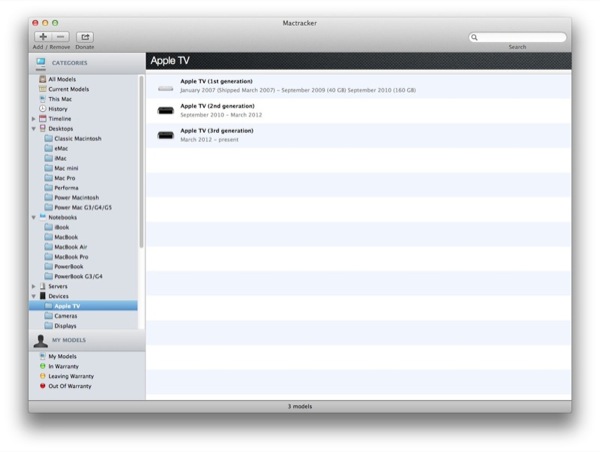Click the eMac folder icon

pyautogui.click(x=49, y=148)
